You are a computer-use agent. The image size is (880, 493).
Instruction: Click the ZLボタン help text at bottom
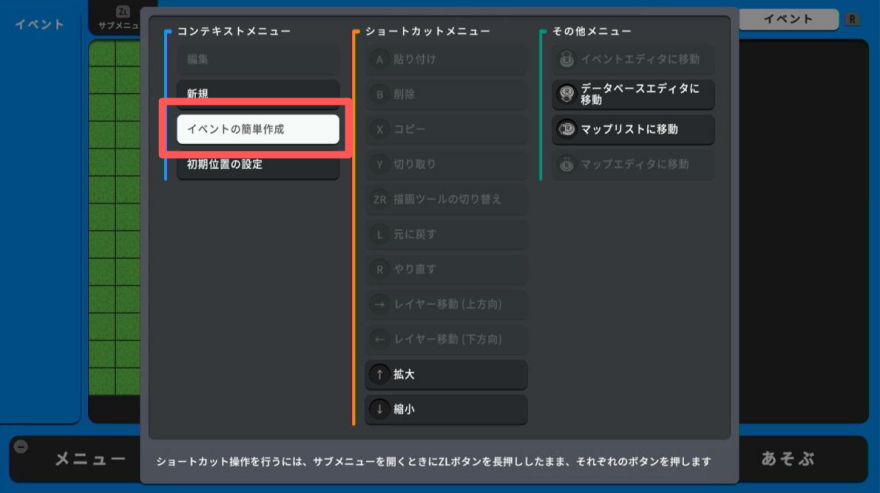[x=434, y=462]
